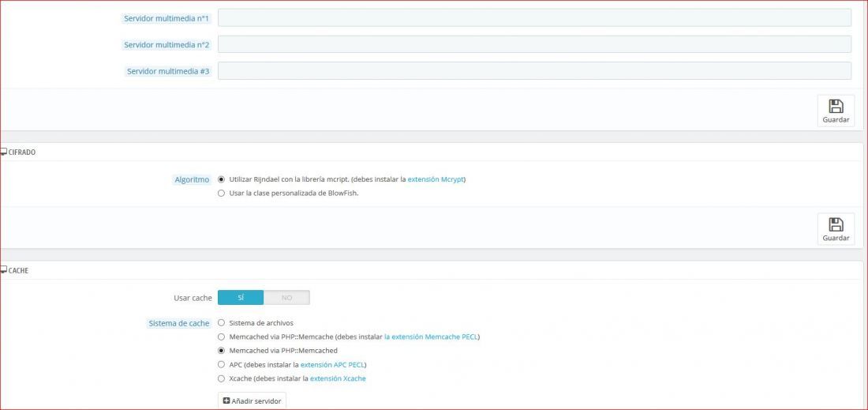Open the extensión Mcrypt link
The height and width of the screenshot is (410, 868).
(x=436, y=179)
